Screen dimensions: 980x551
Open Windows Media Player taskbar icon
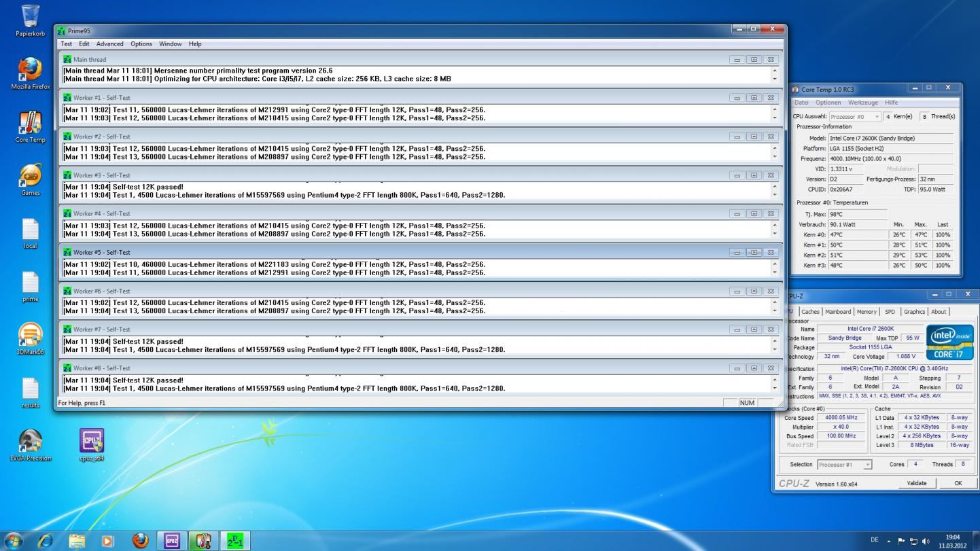coord(107,541)
